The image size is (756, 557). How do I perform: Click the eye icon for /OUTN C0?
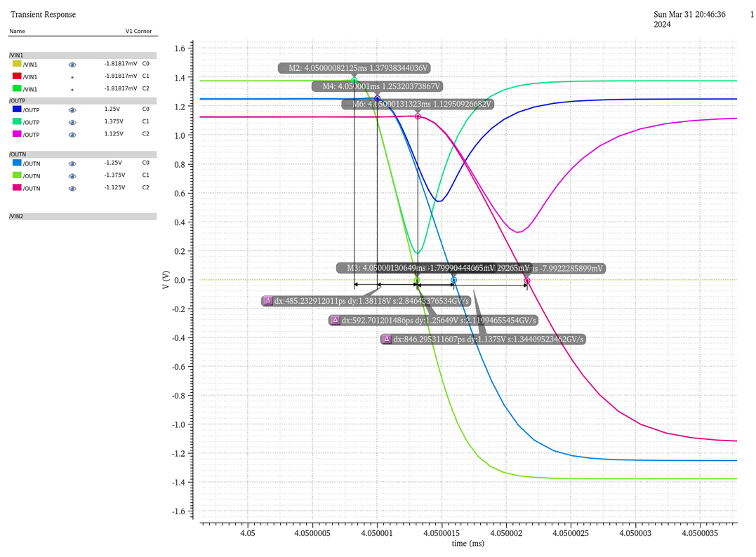(72, 163)
